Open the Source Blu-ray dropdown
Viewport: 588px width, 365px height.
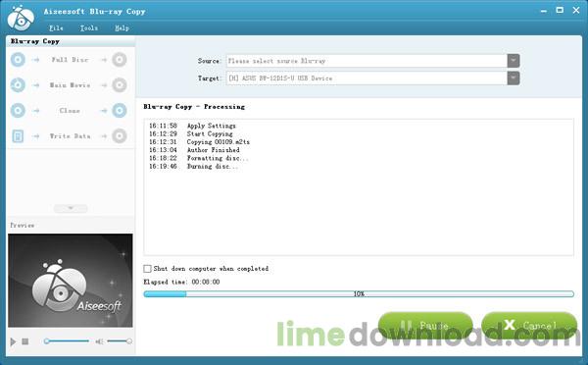(514, 61)
